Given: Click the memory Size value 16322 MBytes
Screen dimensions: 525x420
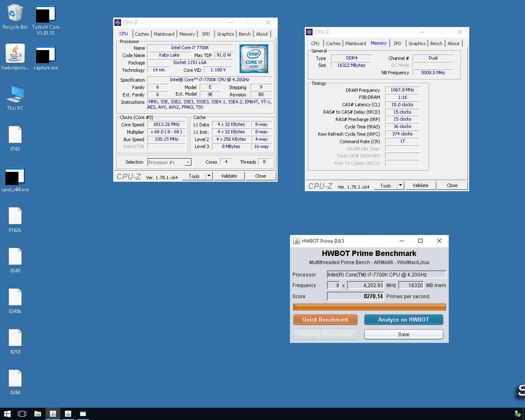Looking at the screenshot, I should coord(352,65).
